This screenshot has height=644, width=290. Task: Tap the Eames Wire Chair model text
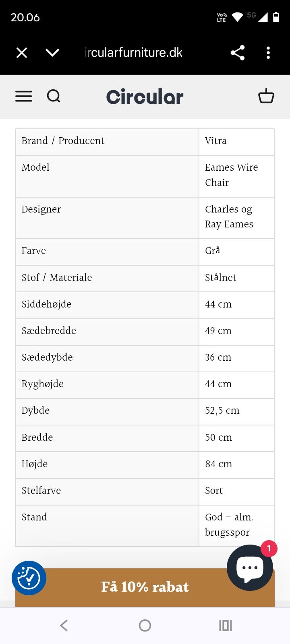(x=232, y=175)
